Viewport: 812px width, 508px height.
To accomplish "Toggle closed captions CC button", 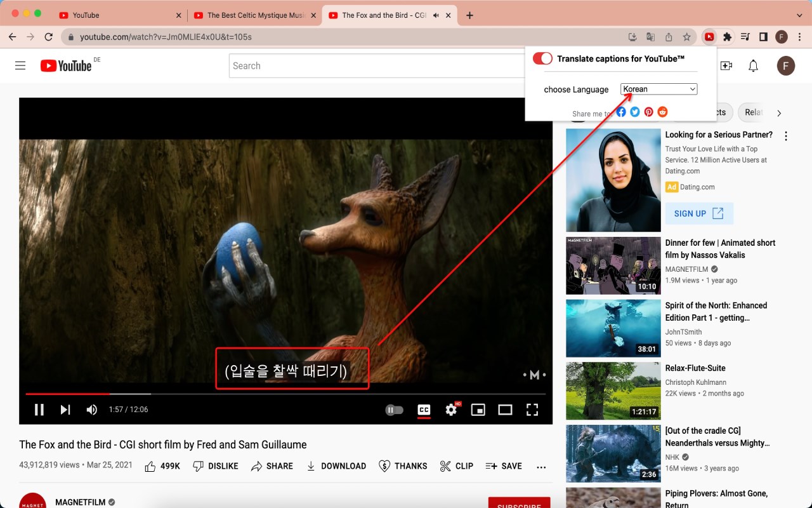I will [424, 410].
